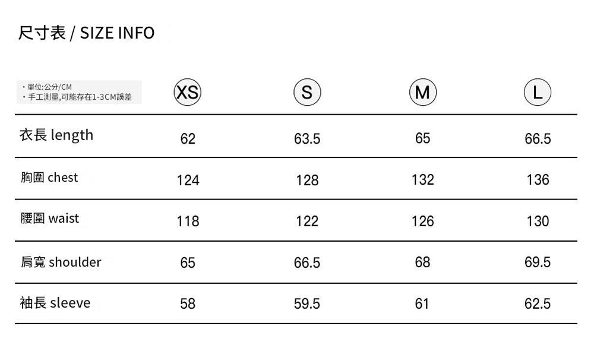594x364 pixels.
Task: Select XS waist value 118
Action: point(188,221)
